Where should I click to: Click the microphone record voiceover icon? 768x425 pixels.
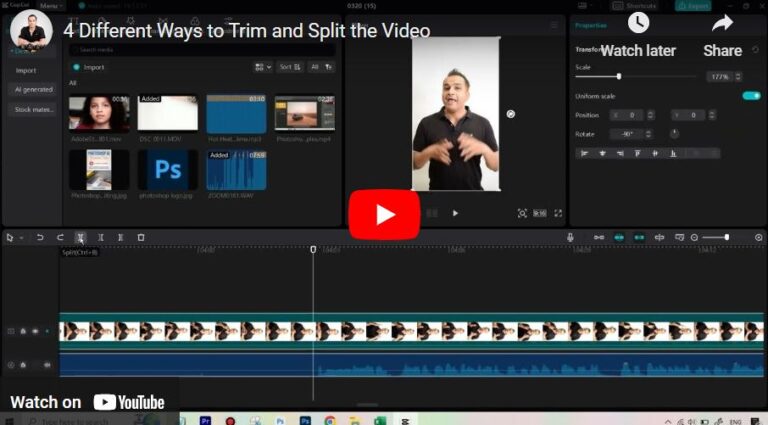coord(570,237)
